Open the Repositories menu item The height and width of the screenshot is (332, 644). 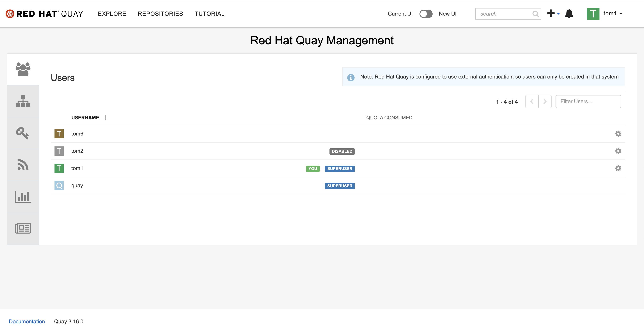[x=160, y=14]
